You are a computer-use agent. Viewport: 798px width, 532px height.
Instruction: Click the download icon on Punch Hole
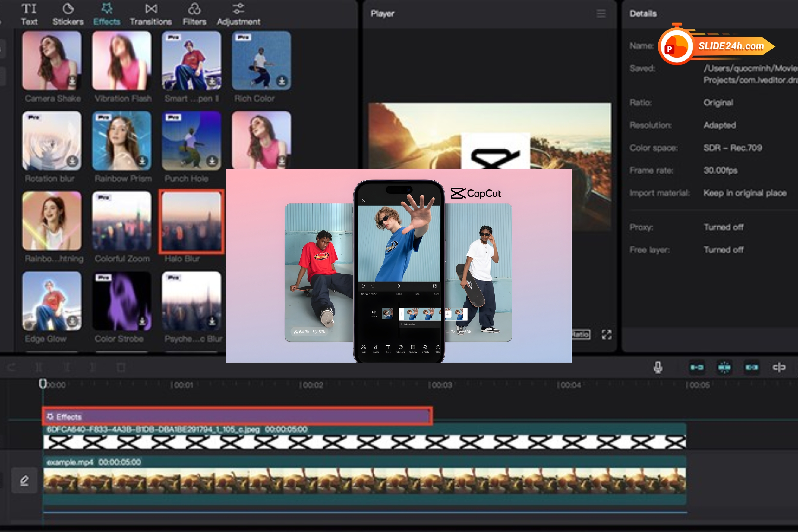[212, 161]
